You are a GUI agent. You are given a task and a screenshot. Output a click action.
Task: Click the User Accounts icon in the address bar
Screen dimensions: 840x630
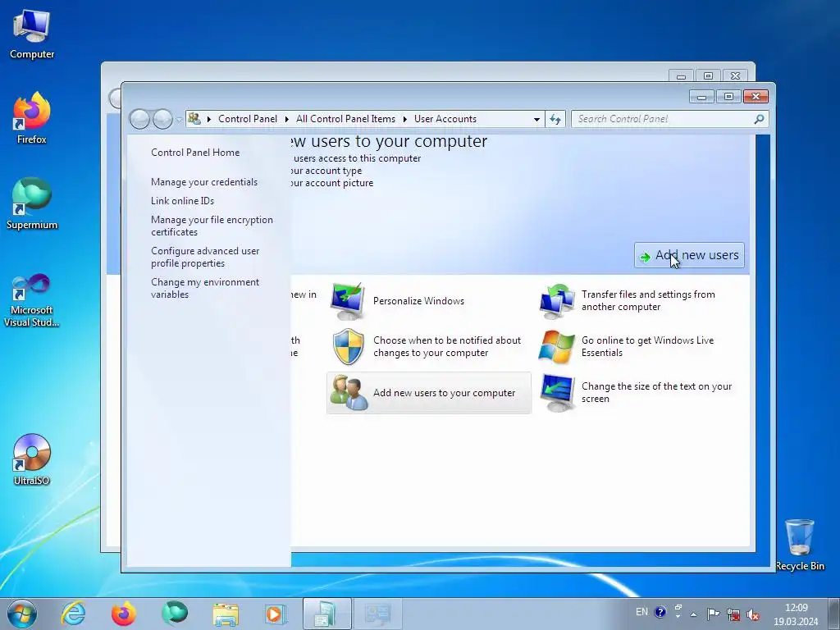[x=194, y=119]
